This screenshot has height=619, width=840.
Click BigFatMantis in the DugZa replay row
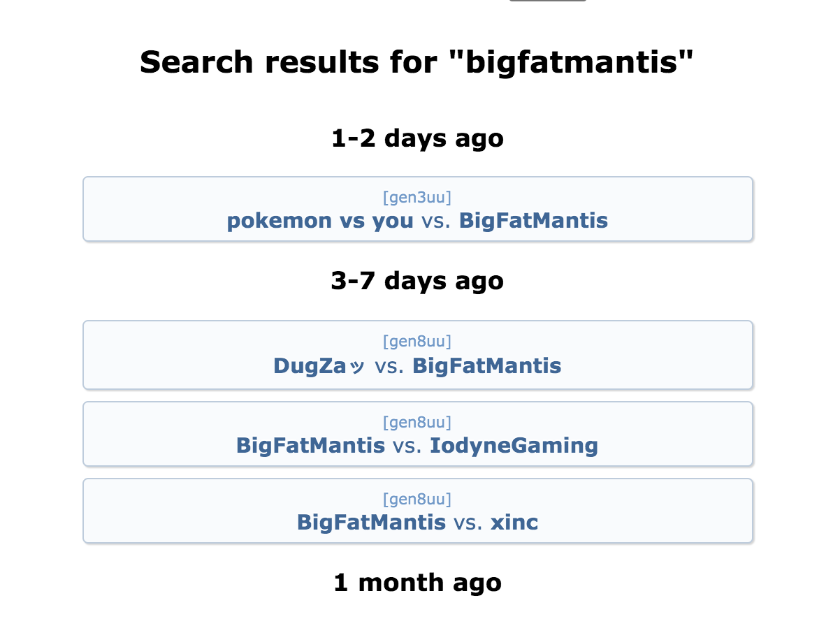tap(486, 366)
